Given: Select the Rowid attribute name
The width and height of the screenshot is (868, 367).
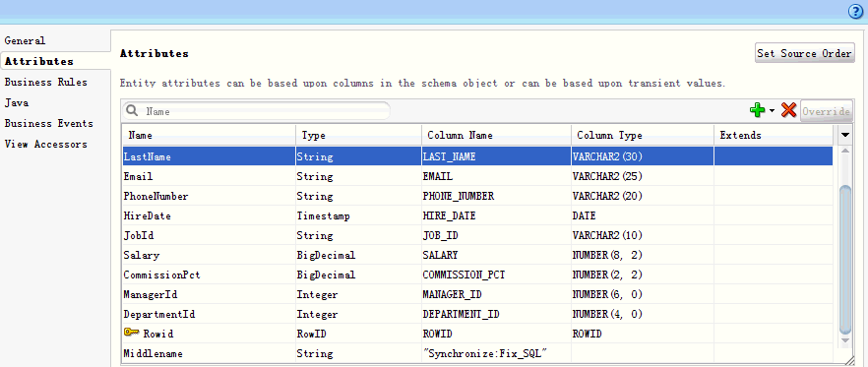Looking at the screenshot, I should pyautogui.click(x=157, y=334).
